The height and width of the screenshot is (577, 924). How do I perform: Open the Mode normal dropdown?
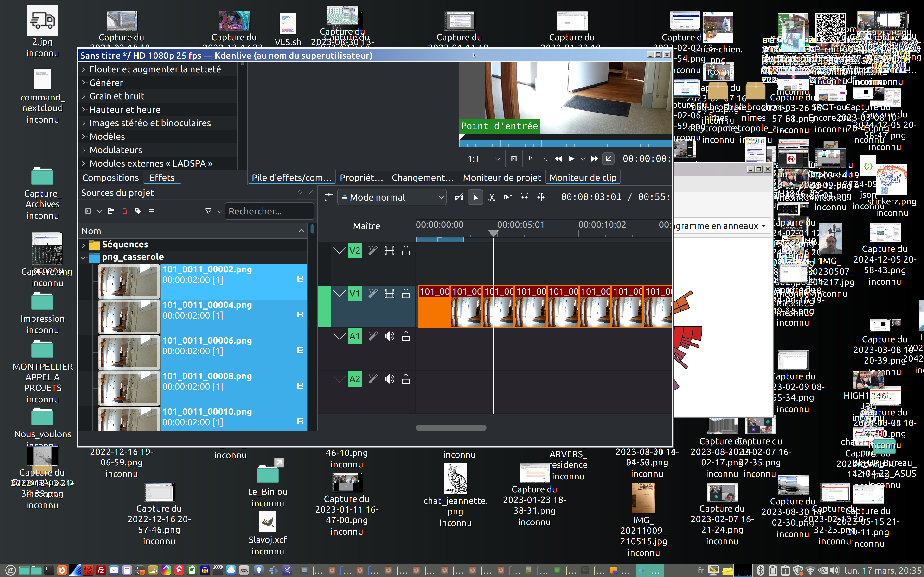[392, 197]
